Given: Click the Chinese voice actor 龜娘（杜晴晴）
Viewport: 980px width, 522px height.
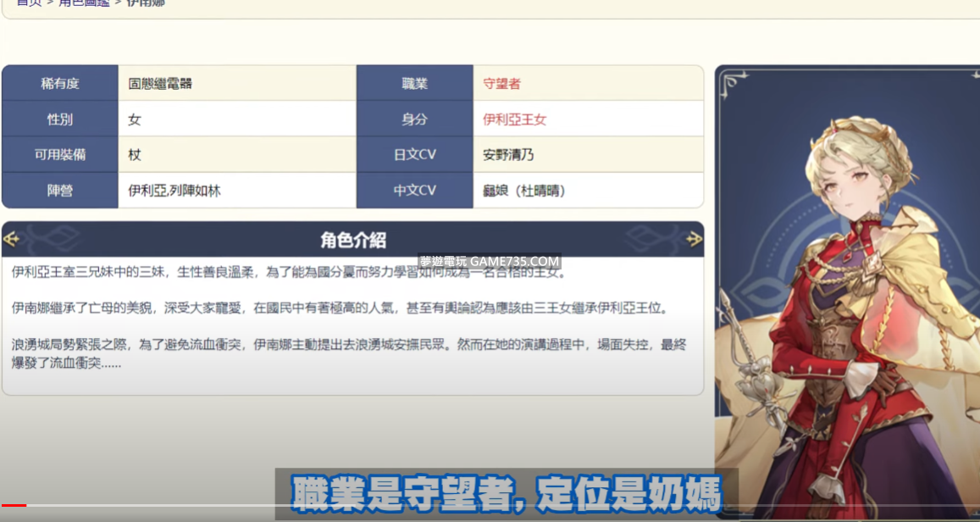Looking at the screenshot, I should 524,190.
